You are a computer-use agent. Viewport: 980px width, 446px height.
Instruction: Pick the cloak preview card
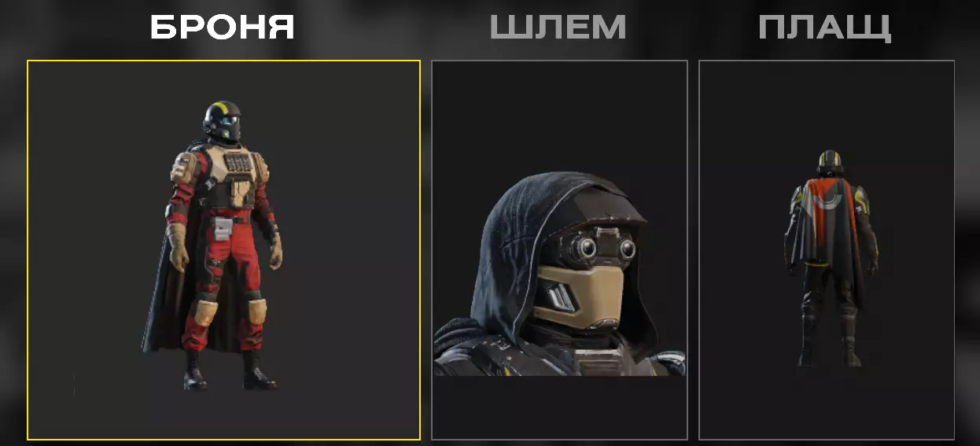827,250
